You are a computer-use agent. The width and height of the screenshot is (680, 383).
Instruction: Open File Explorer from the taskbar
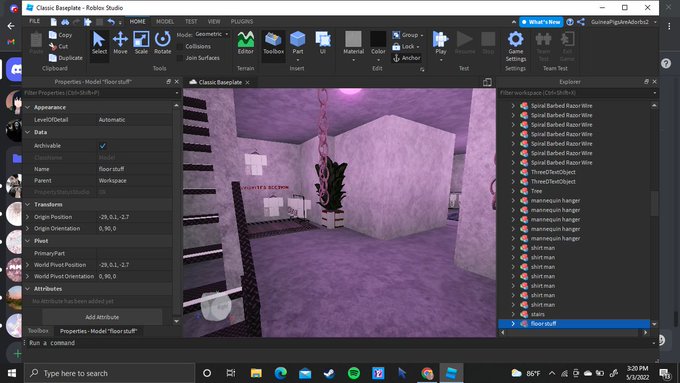(x=256, y=373)
